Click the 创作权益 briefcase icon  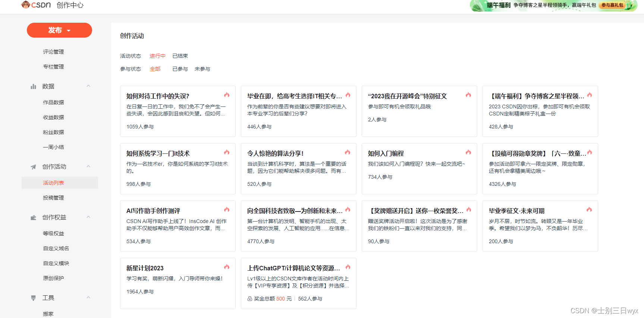click(x=34, y=217)
